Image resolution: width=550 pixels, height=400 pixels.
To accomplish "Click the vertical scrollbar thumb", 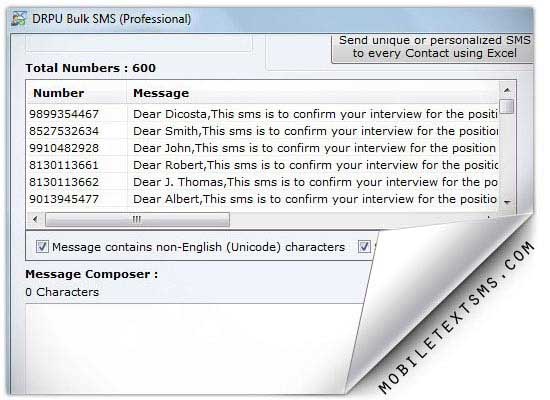I will click(507, 106).
